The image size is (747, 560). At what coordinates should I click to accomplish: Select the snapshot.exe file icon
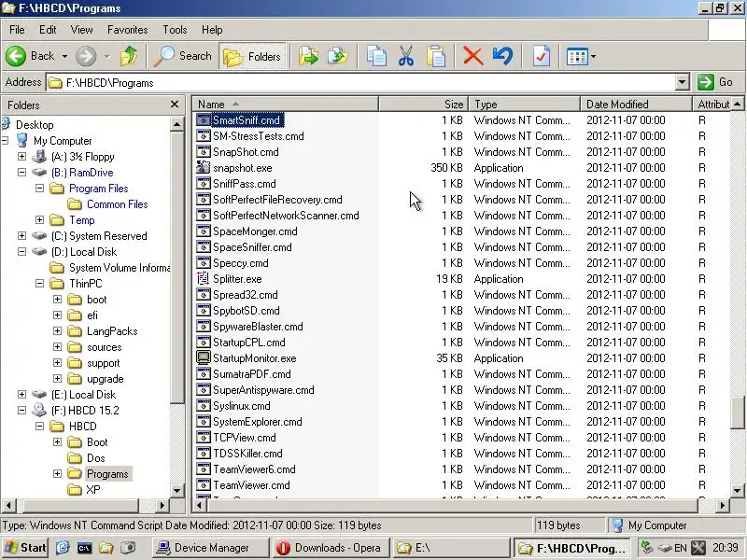(204, 168)
